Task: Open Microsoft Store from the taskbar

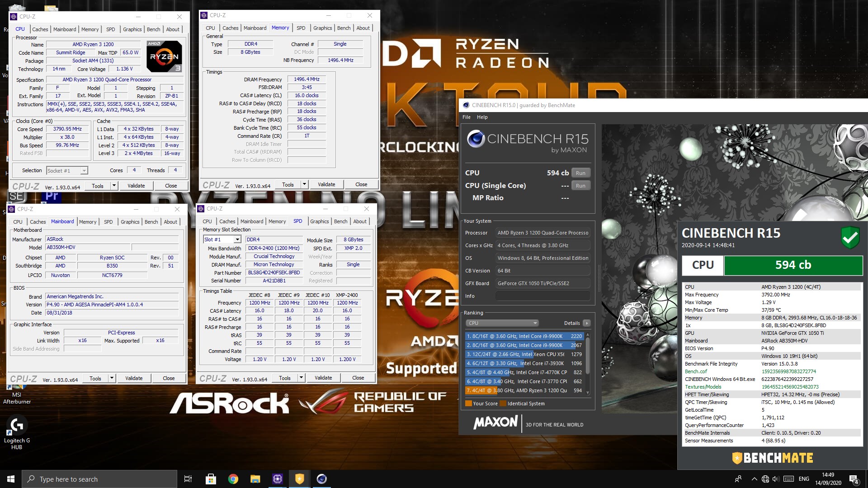Action: click(211, 479)
